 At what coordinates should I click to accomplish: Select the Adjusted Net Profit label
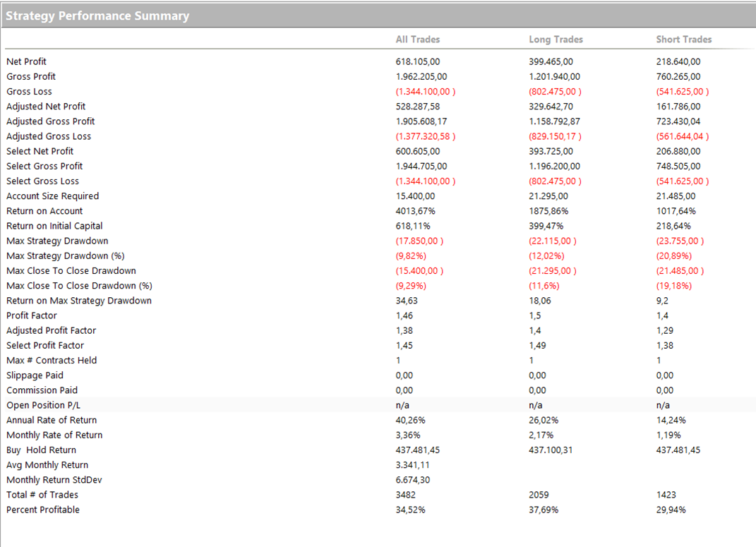pyautogui.click(x=46, y=106)
